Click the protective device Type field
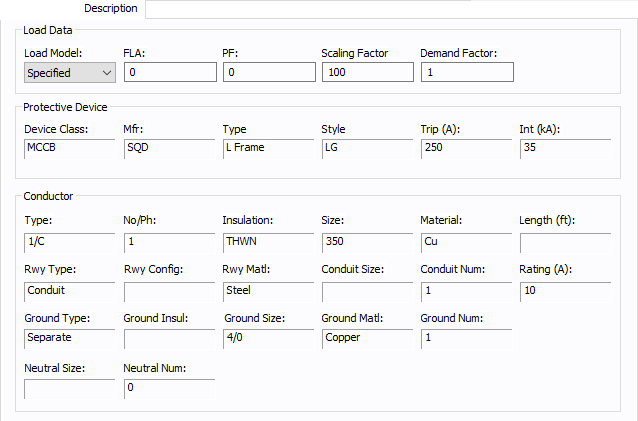The width and height of the screenshot is (638, 421). tap(268, 148)
